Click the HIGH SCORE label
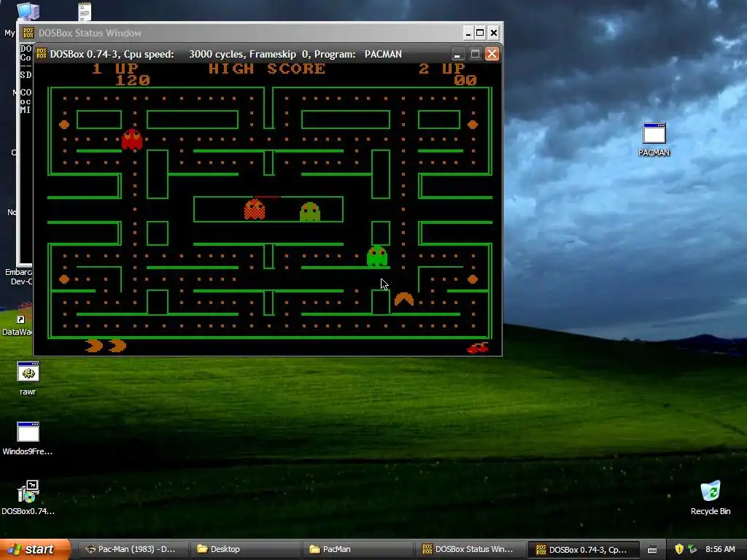The width and height of the screenshot is (747, 560). pyautogui.click(x=267, y=69)
